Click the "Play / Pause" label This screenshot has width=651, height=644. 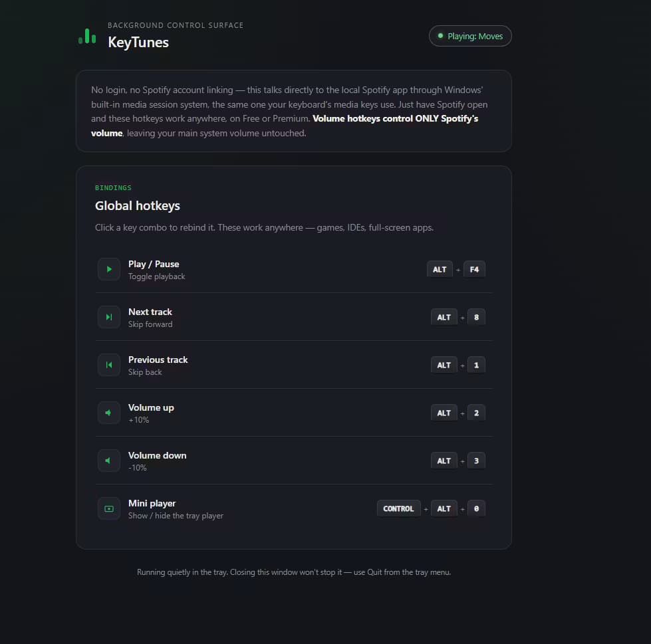click(154, 264)
